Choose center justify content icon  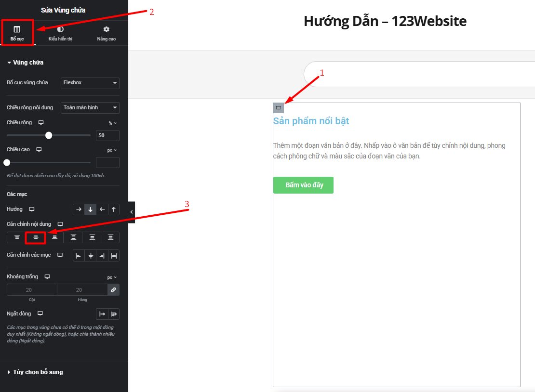(36, 237)
